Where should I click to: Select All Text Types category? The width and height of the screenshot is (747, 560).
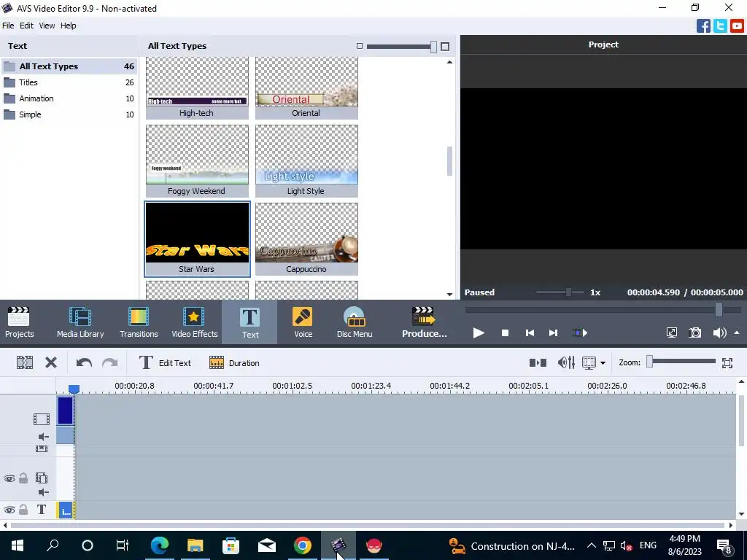click(69, 66)
